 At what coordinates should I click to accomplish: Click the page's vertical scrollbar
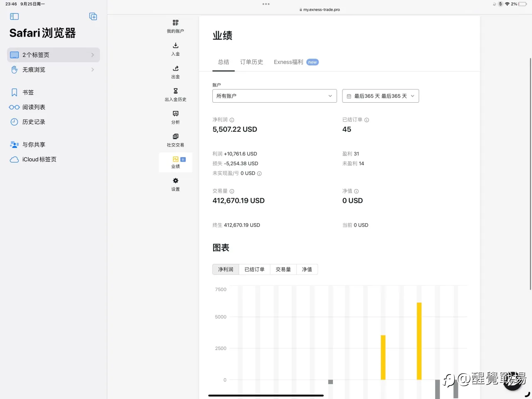(530, 174)
